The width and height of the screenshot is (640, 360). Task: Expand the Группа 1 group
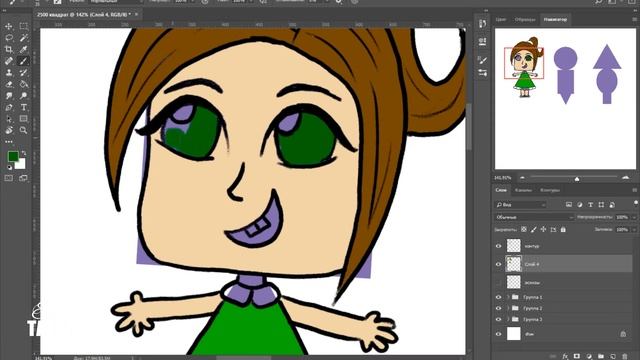coord(508,297)
